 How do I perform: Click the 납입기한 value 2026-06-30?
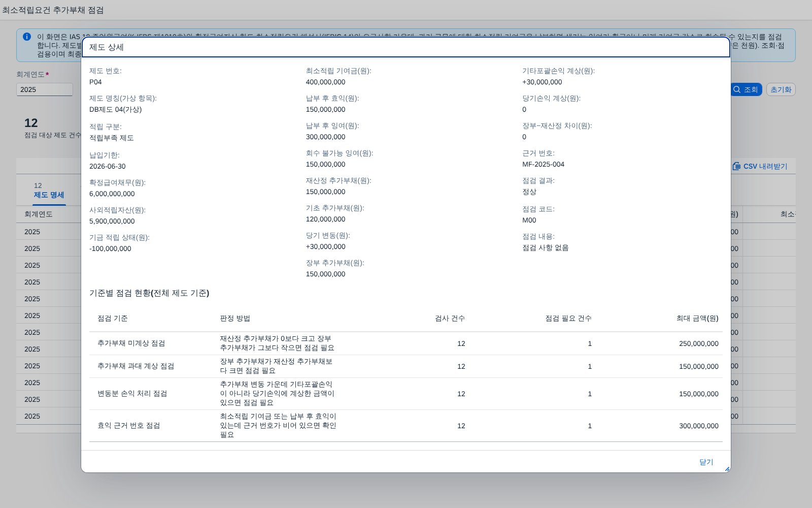pos(108,166)
